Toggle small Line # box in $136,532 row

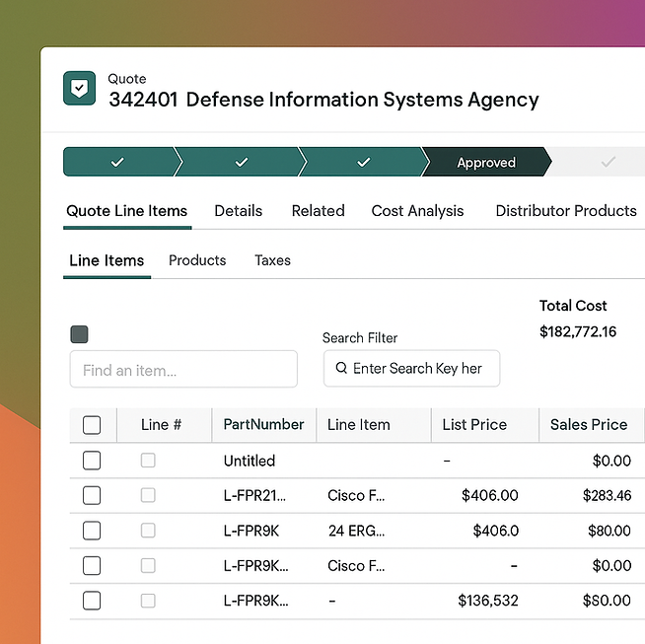pos(148,601)
